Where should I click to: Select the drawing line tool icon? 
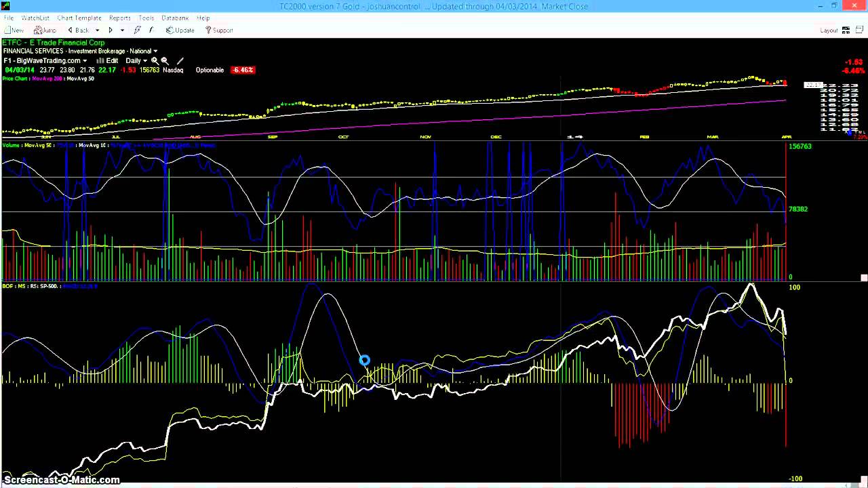click(x=180, y=60)
